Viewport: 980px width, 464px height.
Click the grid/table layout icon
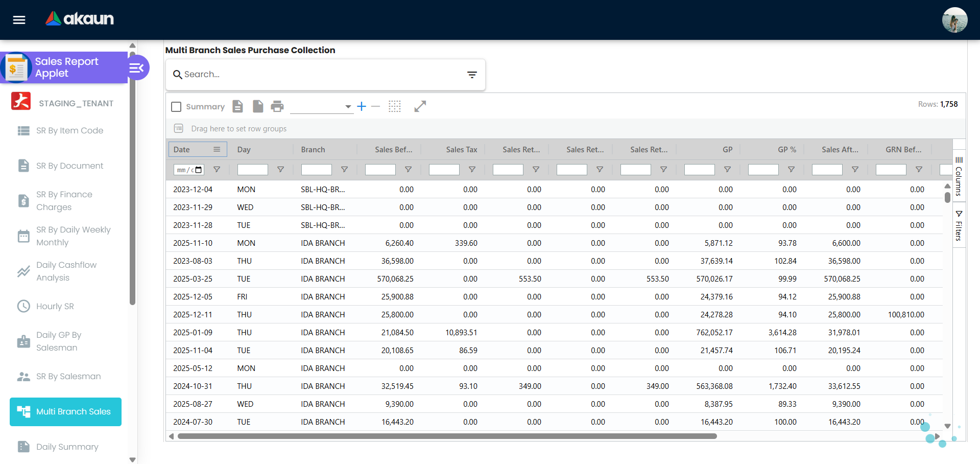(395, 106)
